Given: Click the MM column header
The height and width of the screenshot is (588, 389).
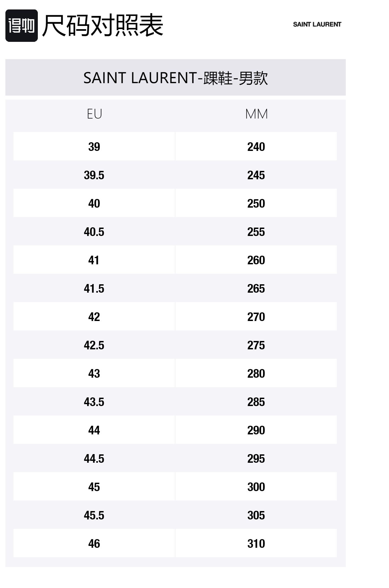Looking at the screenshot, I should coord(256,114).
